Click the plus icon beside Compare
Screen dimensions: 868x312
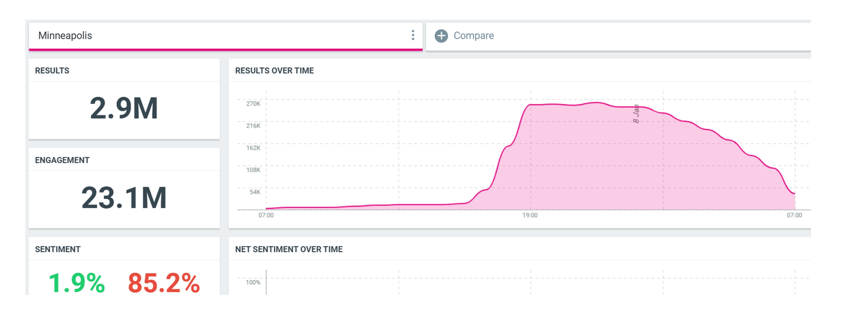point(441,36)
